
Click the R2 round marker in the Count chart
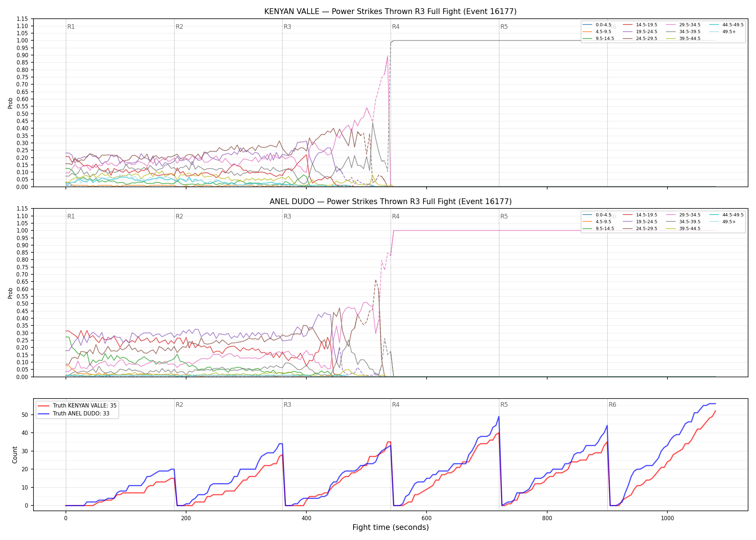pyautogui.click(x=179, y=405)
